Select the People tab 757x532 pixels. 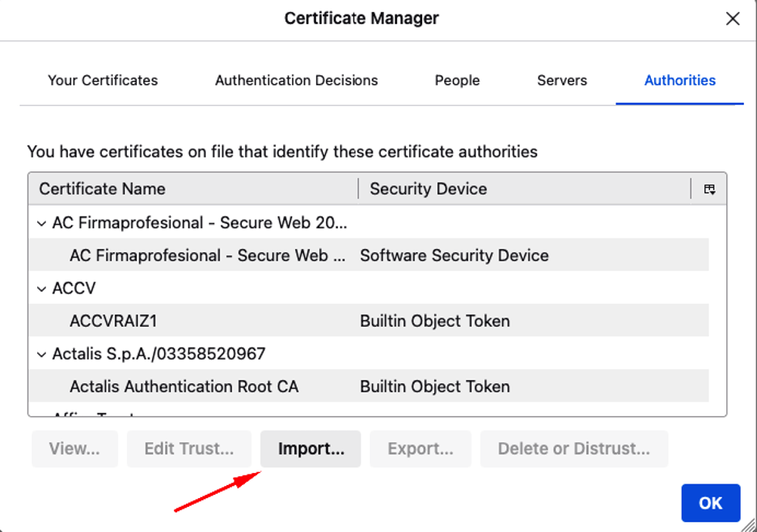coord(457,80)
